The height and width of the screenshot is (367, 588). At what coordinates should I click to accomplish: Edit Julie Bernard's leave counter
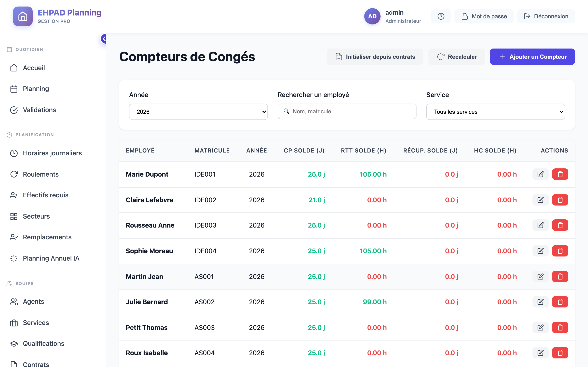point(540,302)
